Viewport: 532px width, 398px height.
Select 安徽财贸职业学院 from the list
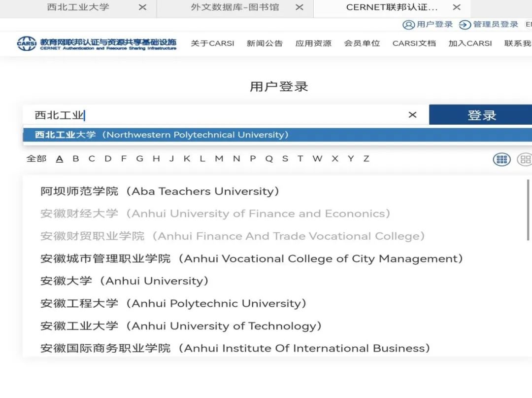click(233, 236)
